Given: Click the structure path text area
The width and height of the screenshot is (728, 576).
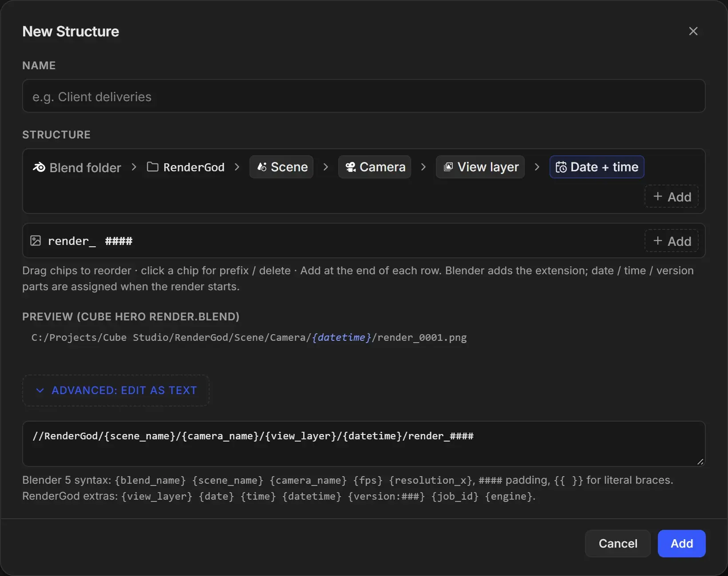Looking at the screenshot, I should tap(364, 444).
